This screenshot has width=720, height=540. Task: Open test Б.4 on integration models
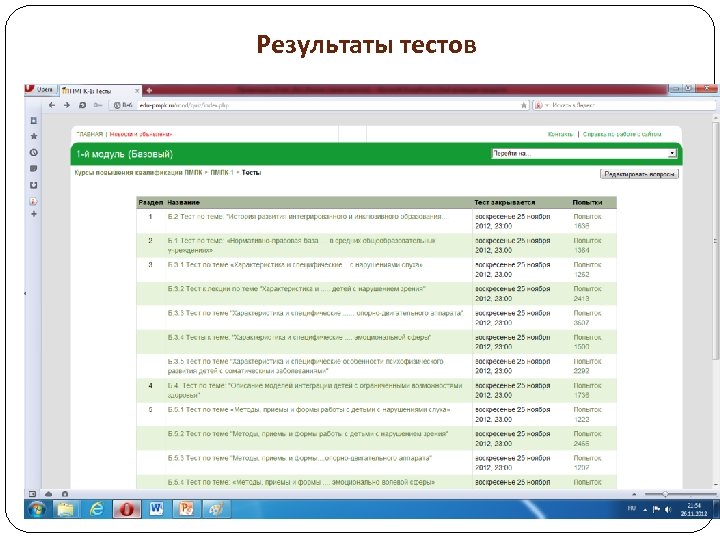tap(315, 390)
